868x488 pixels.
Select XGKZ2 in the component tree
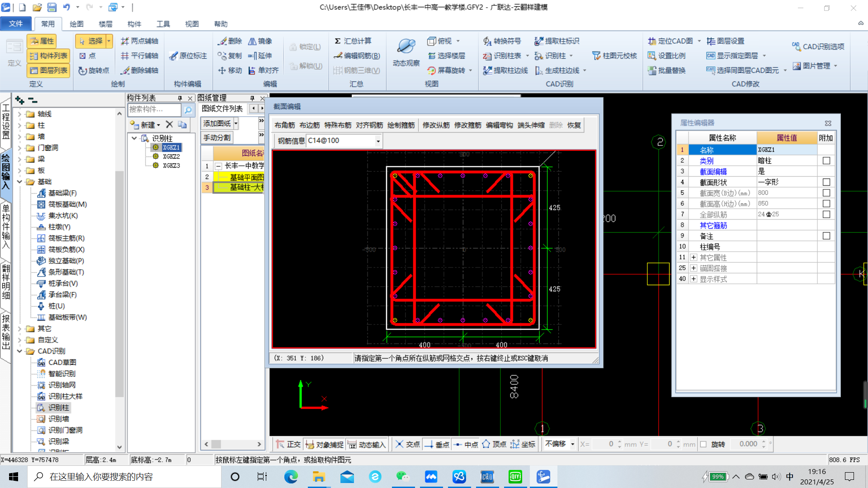click(171, 156)
